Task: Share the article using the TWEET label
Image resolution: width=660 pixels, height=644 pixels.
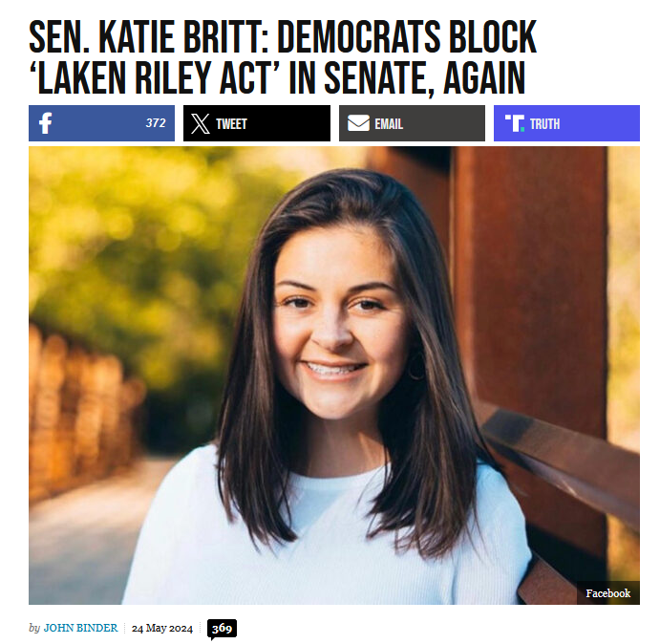Action: (x=231, y=124)
